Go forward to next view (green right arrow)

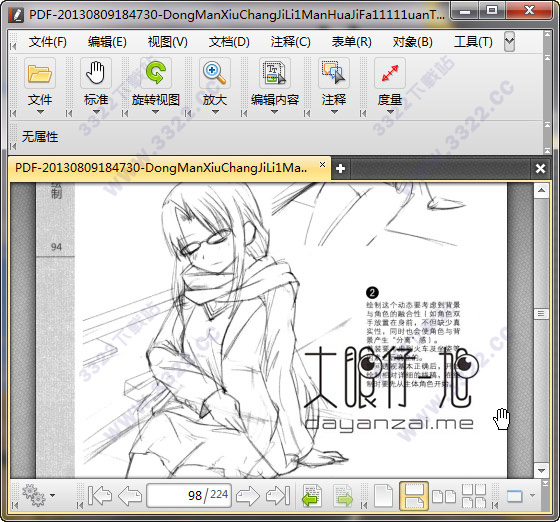point(343,495)
